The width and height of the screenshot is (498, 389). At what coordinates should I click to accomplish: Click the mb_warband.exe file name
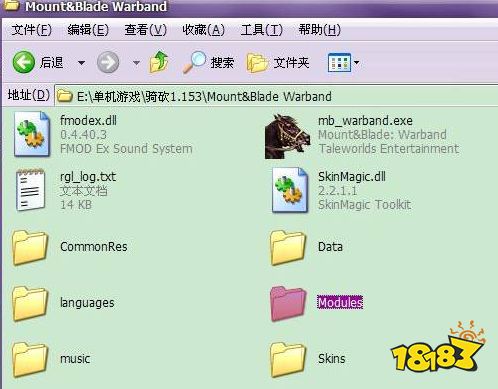click(365, 121)
